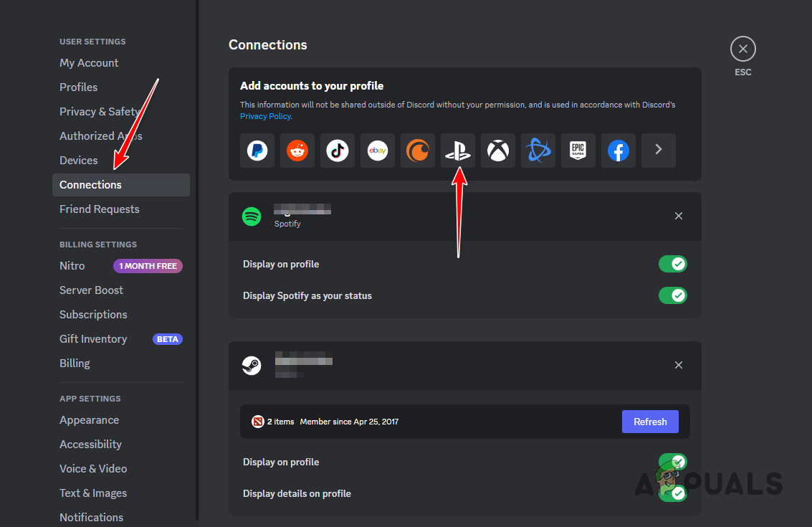This screenshot has width=812, height=527.
Task: Open My Account settings
Action: click(x=89, y=62)
